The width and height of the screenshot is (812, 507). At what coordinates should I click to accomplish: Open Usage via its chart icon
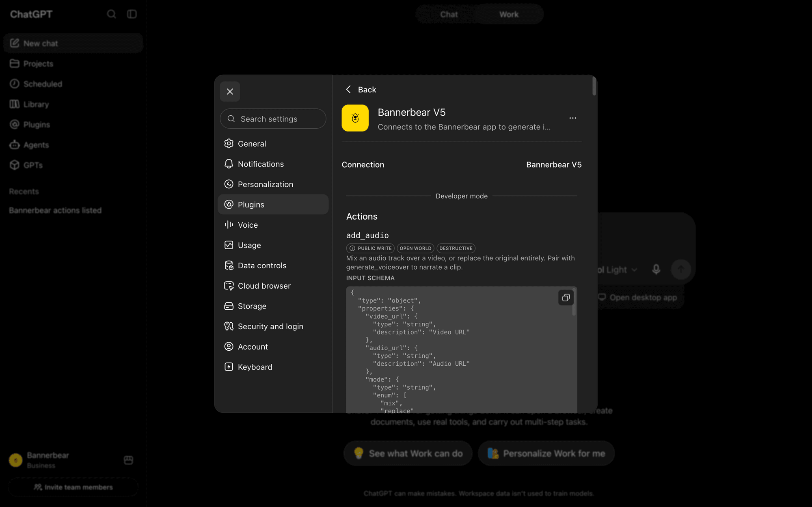tap(229, 245)
